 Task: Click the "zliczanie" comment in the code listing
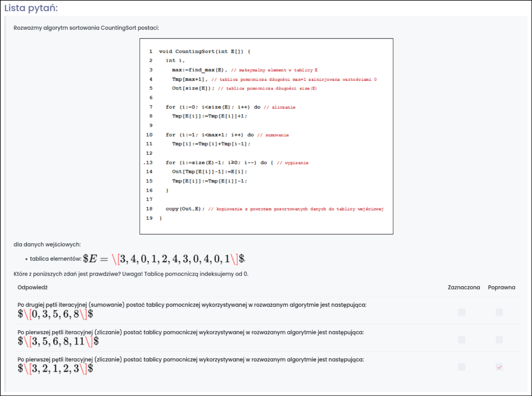pyautogui.click(x=283, y=107)
